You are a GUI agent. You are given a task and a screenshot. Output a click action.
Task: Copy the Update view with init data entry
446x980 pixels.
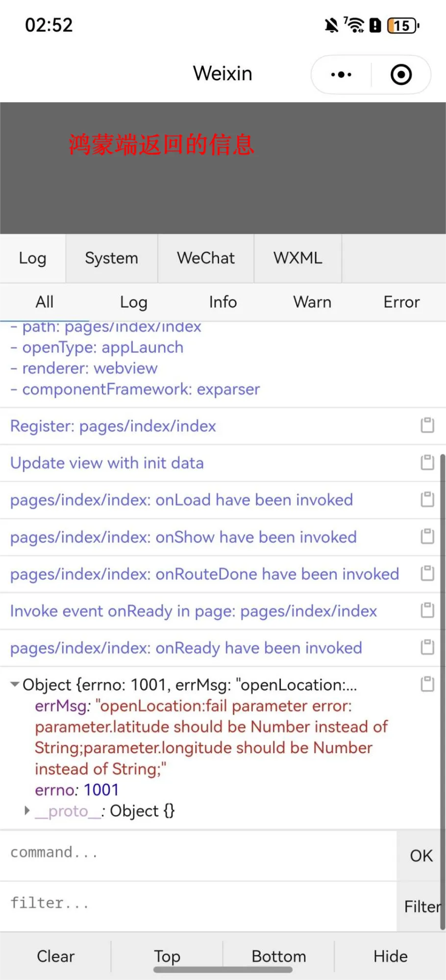(427, 463)
